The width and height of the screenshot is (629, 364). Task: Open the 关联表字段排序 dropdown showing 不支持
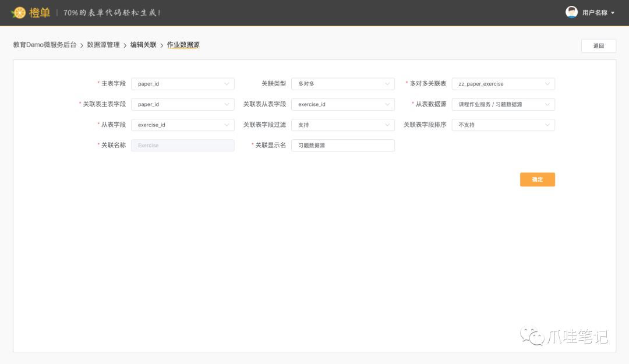503,125
